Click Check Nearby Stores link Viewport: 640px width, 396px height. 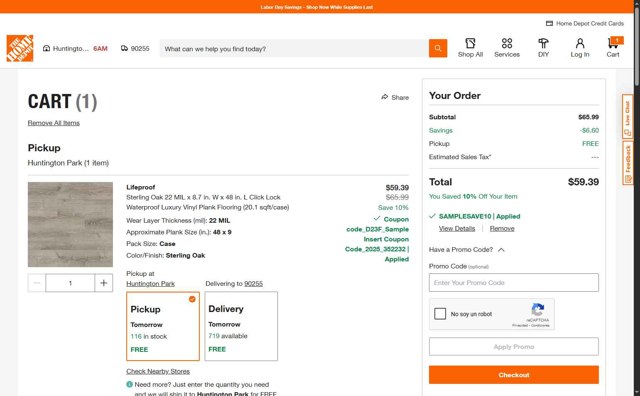coord(158,372)
